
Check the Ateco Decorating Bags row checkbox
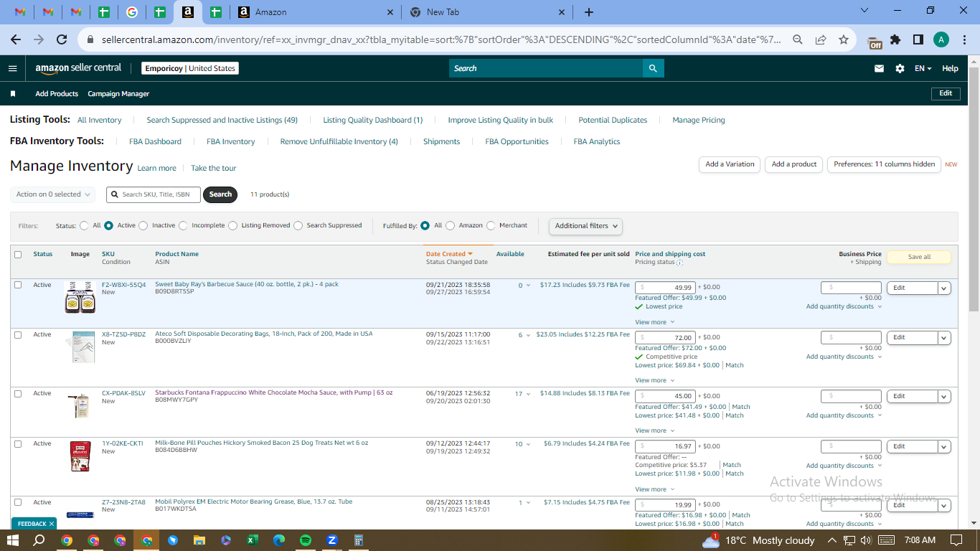coord(18,335)
